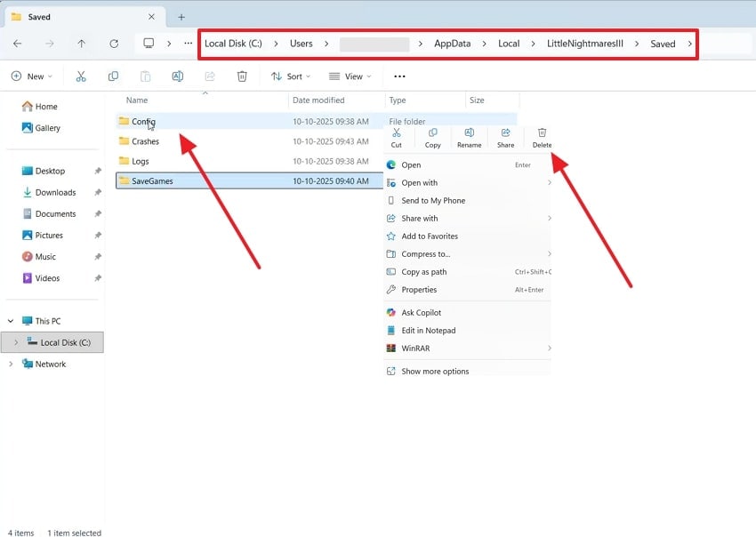Expand Local Disk (C:) in sidebar tree
Viewport: 756px width, 537px height.
coord(16,342)
